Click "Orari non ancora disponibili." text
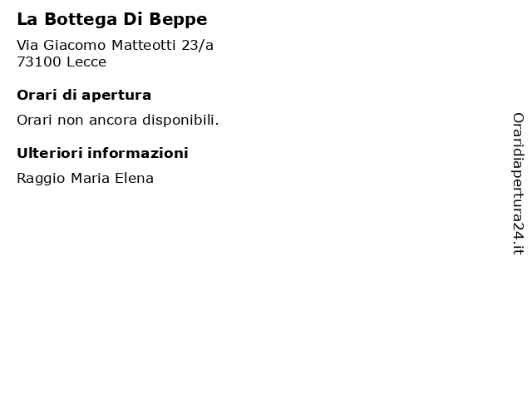The height and width of the screenshot is (399, 532). click(118, 120)
